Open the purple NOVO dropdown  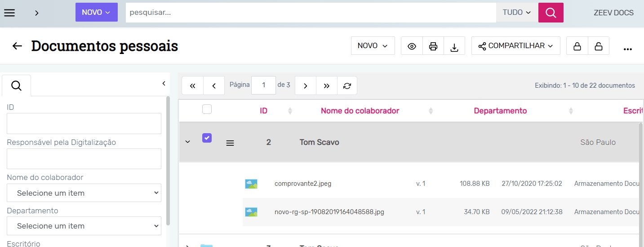(96, 13)
